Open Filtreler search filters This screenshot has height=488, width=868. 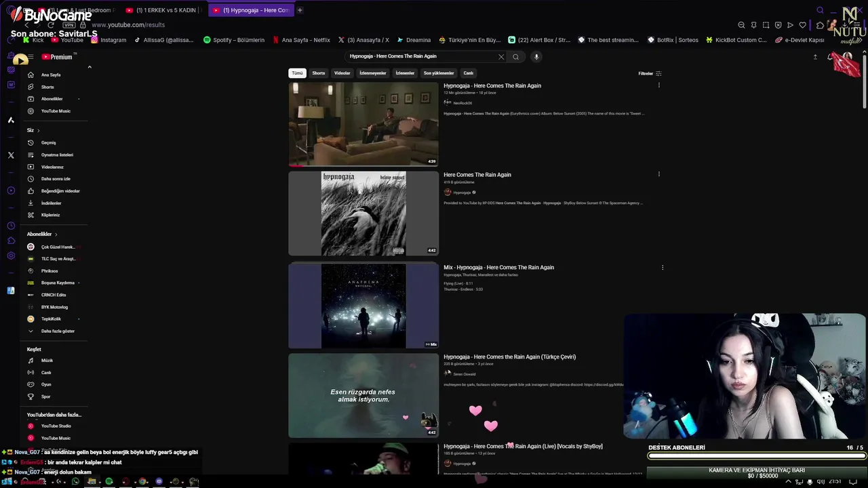pyautogui.click(x=650, y=73)
